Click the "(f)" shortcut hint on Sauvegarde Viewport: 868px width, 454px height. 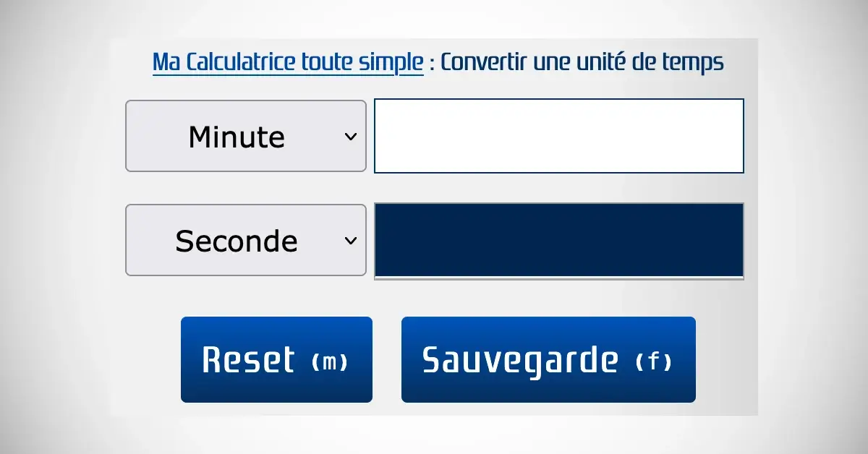click(x=654, y=361)
